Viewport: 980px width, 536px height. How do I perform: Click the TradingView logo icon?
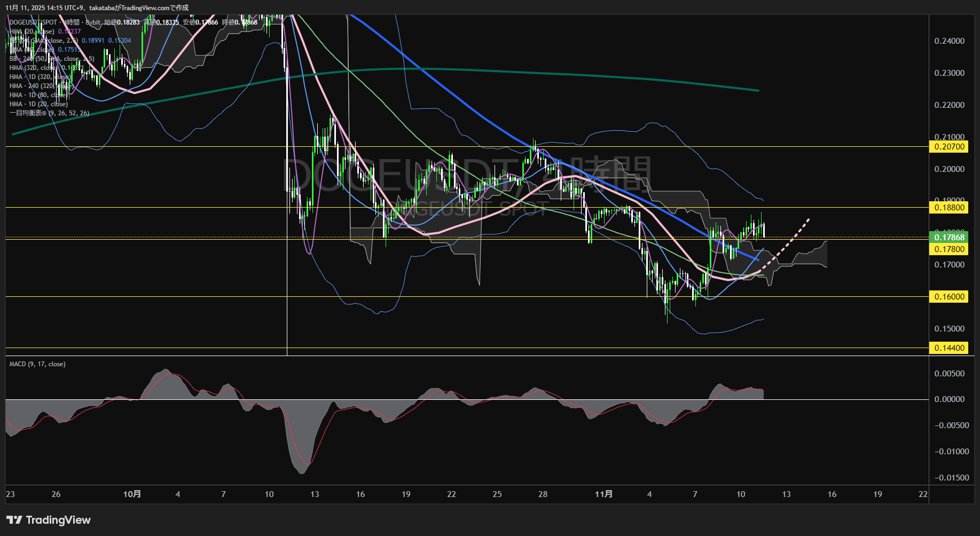[x=14, y=520]
